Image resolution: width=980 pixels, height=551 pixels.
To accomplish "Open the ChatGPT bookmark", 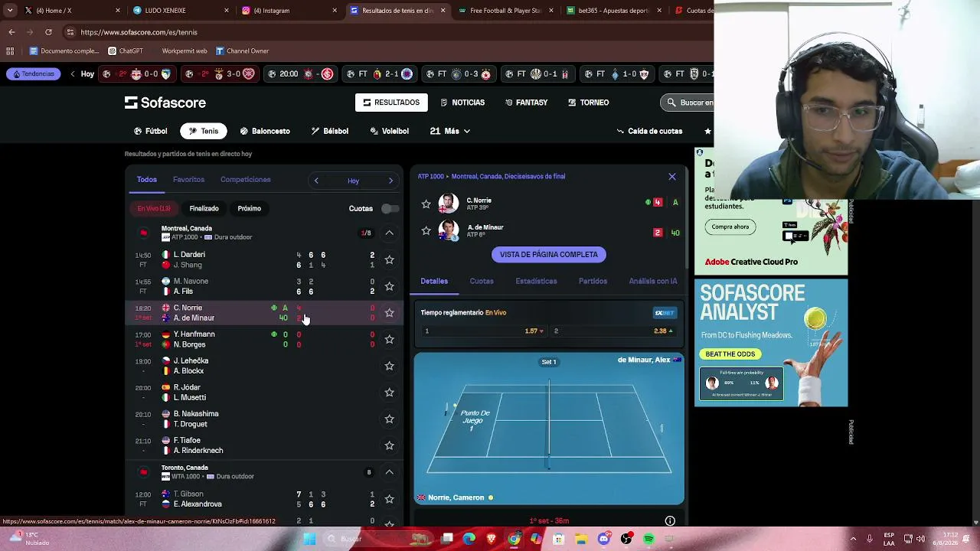I will (126, 51).
